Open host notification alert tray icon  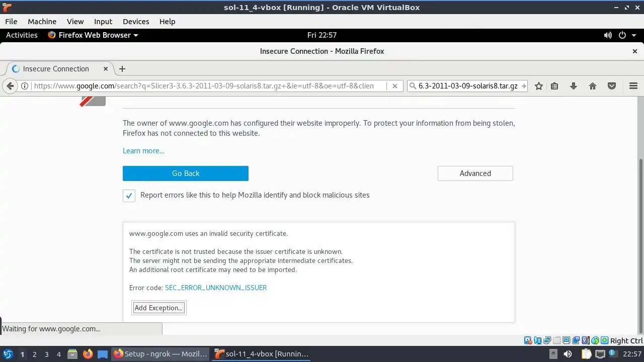pyautogui.click(x=613, y=354)
